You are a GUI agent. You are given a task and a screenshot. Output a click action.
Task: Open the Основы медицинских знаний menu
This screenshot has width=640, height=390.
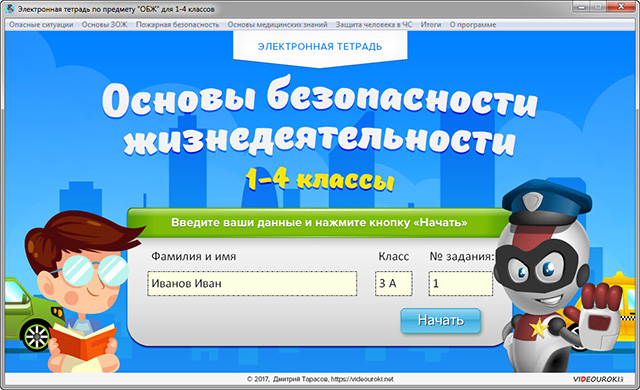point(278,24)
